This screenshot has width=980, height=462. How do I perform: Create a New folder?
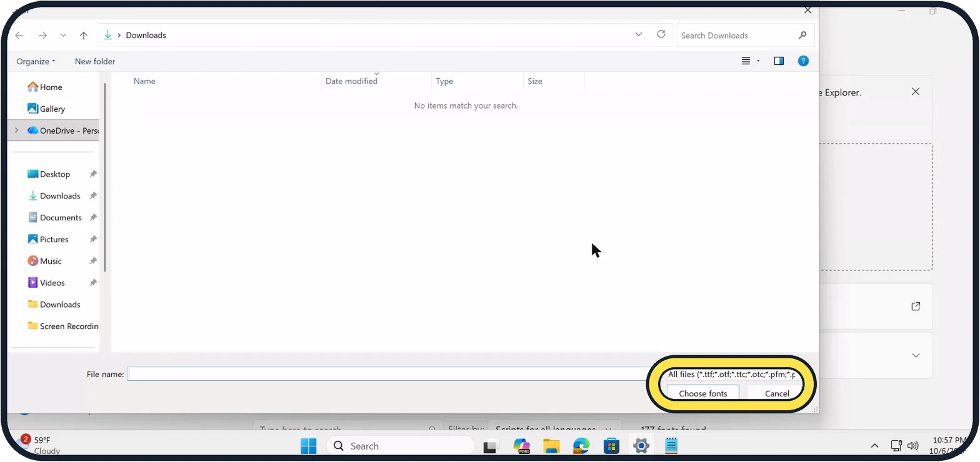click(95, 61)
